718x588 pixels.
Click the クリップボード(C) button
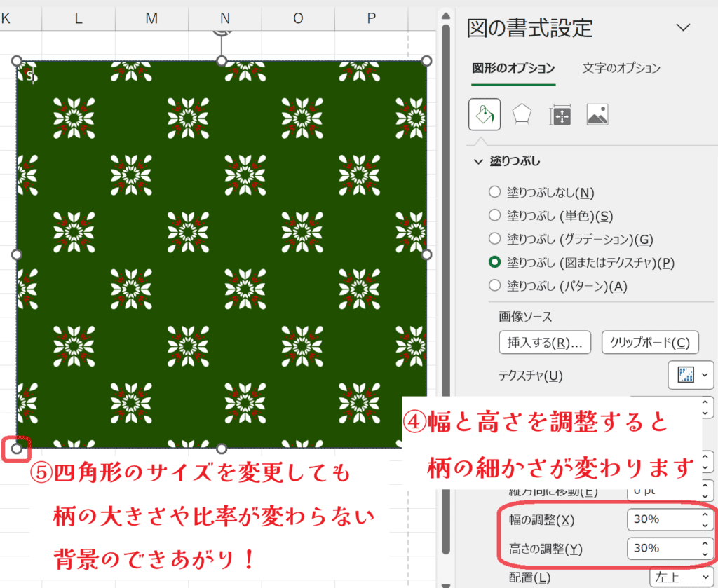coord(650,343)
